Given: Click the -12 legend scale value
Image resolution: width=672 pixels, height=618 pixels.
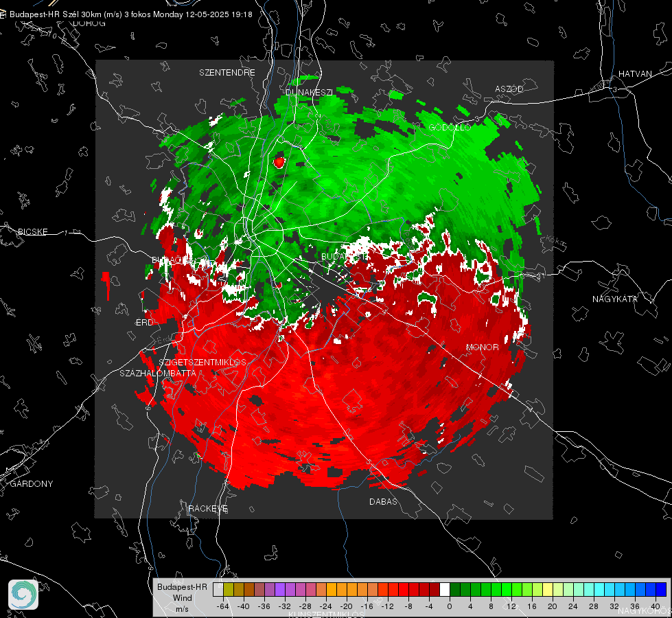Looking at the screenshot, I should click(387, 606).
